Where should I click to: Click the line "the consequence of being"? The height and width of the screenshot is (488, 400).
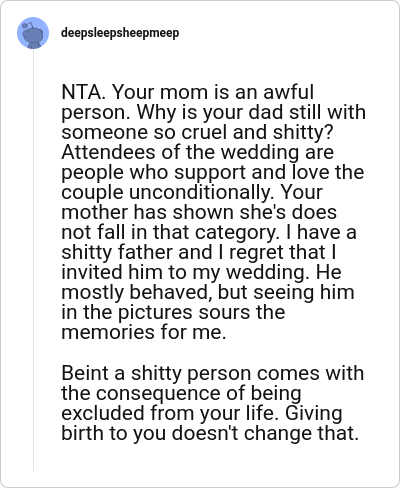pos(181,393)
